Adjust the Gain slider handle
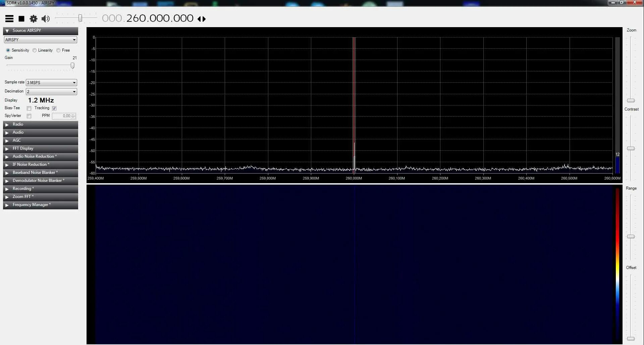 coord(72,66)
